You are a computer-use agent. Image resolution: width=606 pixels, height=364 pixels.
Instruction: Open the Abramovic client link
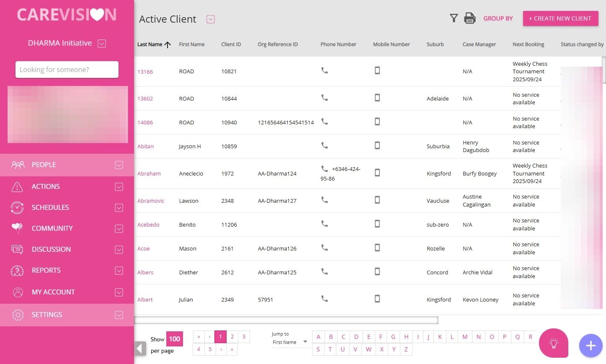pyautogui.click(x=151, y=201)
